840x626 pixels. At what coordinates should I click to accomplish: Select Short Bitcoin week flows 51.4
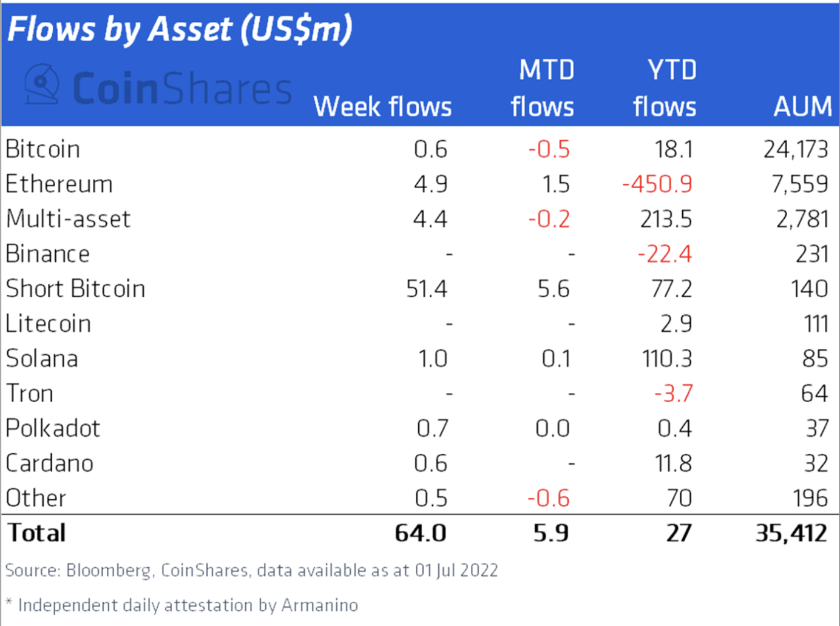[427, 289]
